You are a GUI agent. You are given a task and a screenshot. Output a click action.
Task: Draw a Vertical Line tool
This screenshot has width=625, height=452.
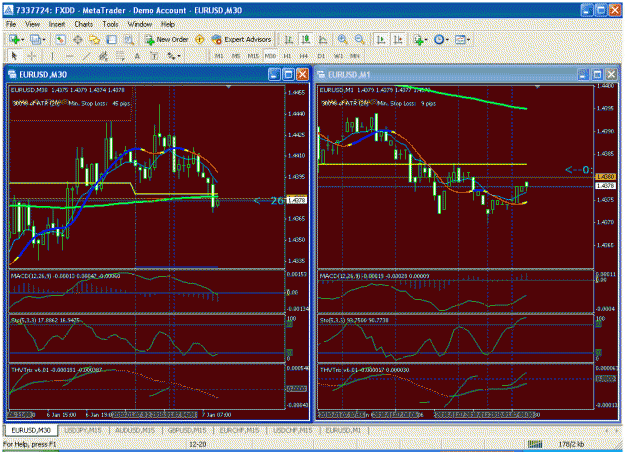click(52, 56)
